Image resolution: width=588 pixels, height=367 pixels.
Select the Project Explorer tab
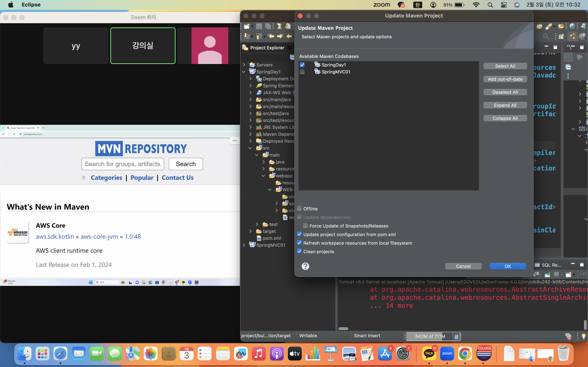[267, 48]
